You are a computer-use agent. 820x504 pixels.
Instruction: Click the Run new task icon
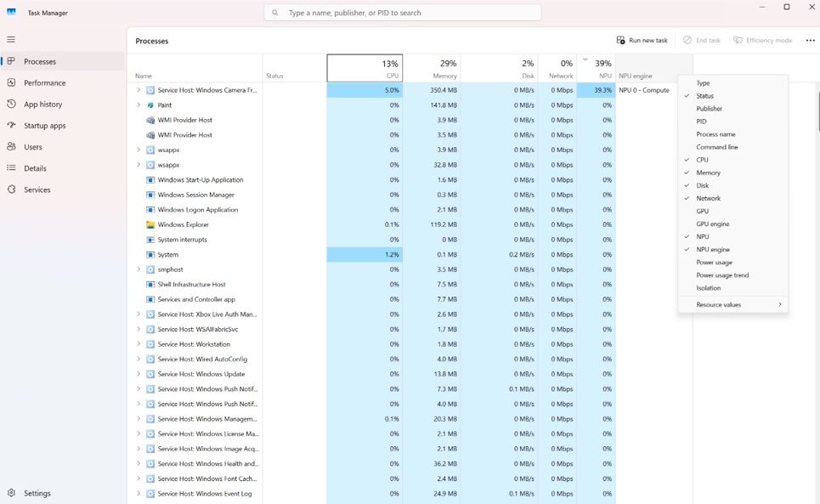[621, 40]
